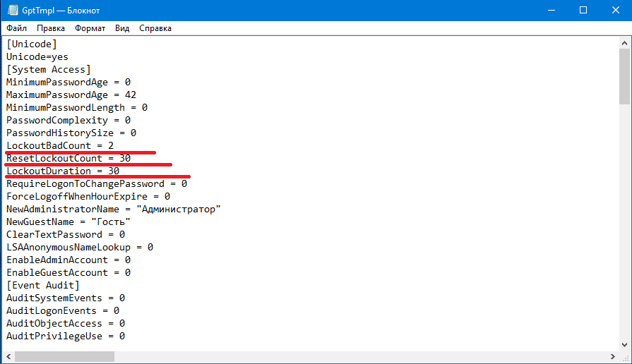The width and height of the screenshot is (632, 364).
Task: Close the GptTmpl Notepad window
Action: pos(615,10)
